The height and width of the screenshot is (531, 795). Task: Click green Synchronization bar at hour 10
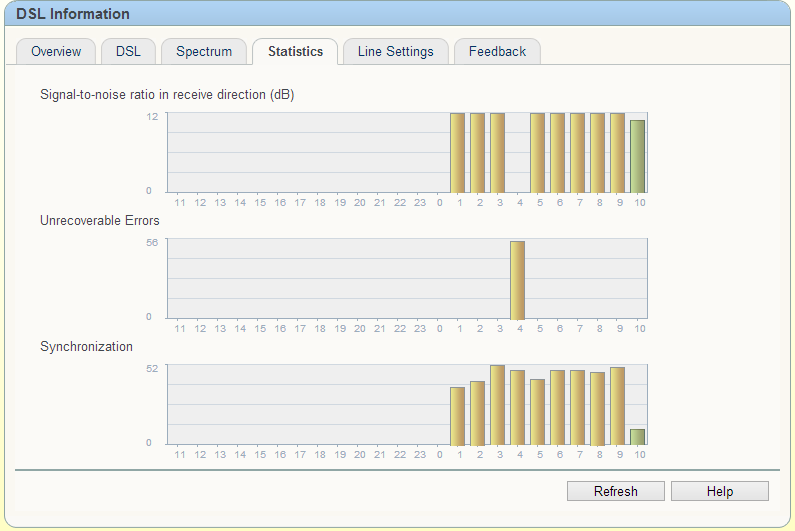pyautogui.click(x=637, y=437)
